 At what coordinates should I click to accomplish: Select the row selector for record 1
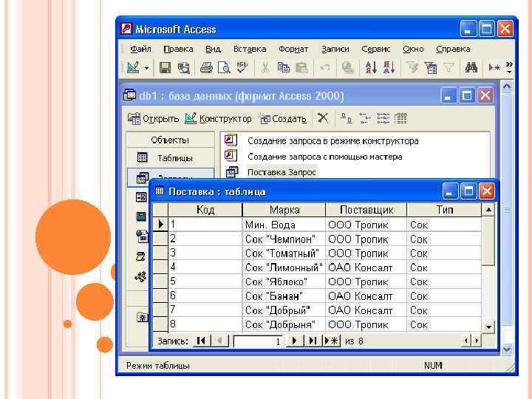tap(160, 225)
